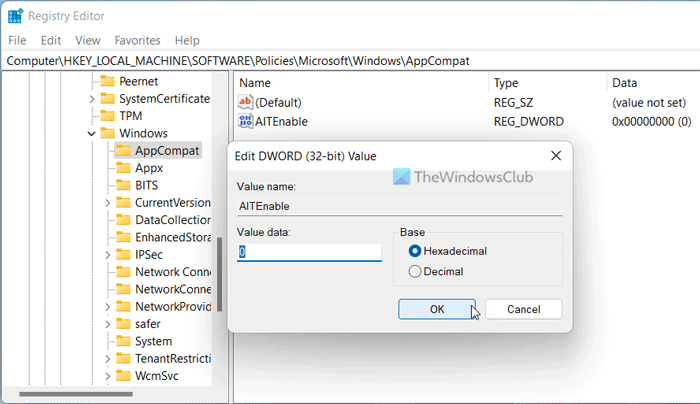Image resolution: width=700 pixels, height=404 pixels.
Task: Select the AppCompat key label
Action: (x=167, y=150)
